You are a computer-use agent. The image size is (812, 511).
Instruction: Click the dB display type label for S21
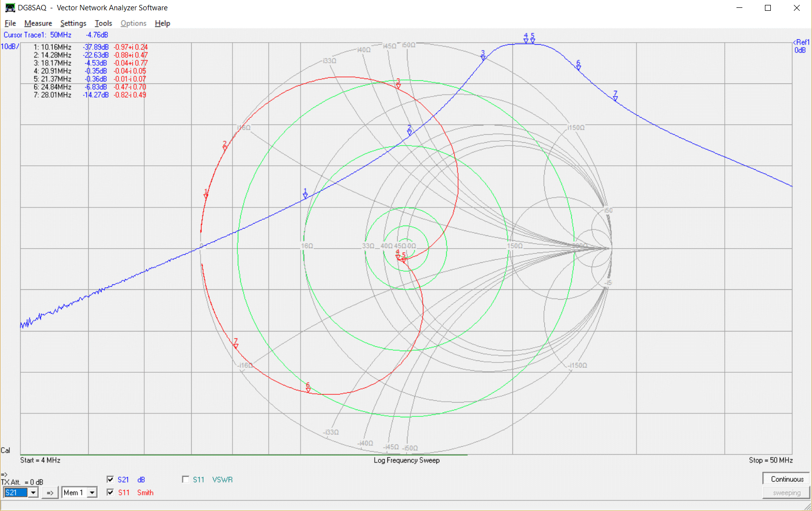[141, 480]
